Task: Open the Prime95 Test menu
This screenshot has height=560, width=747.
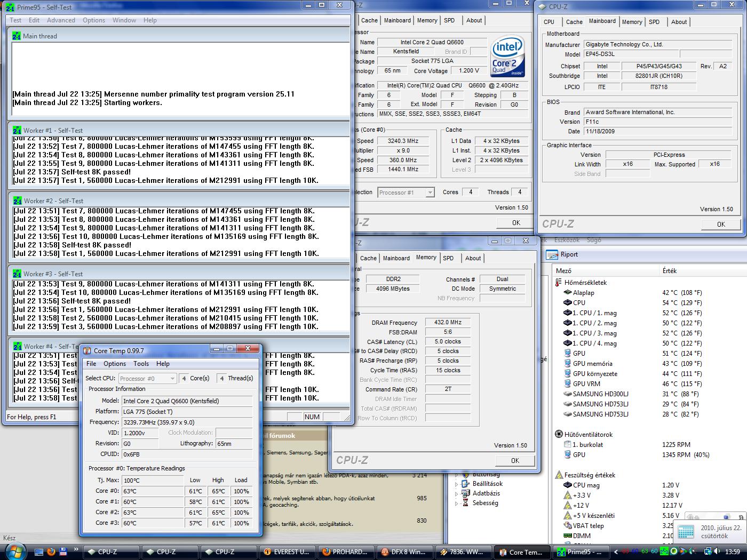Action: tap(16, 20)
